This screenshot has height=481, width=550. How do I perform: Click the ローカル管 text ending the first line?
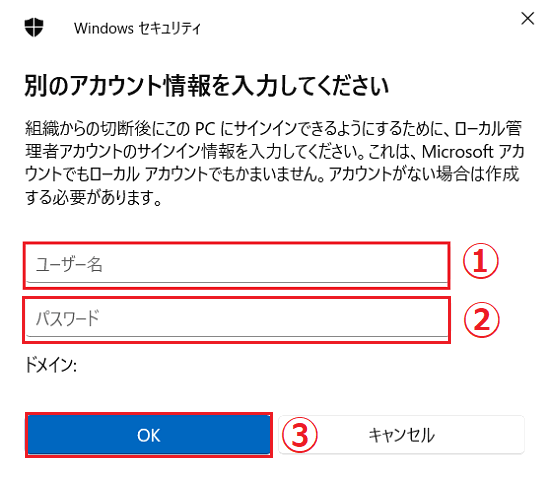[x=488, y=129]
